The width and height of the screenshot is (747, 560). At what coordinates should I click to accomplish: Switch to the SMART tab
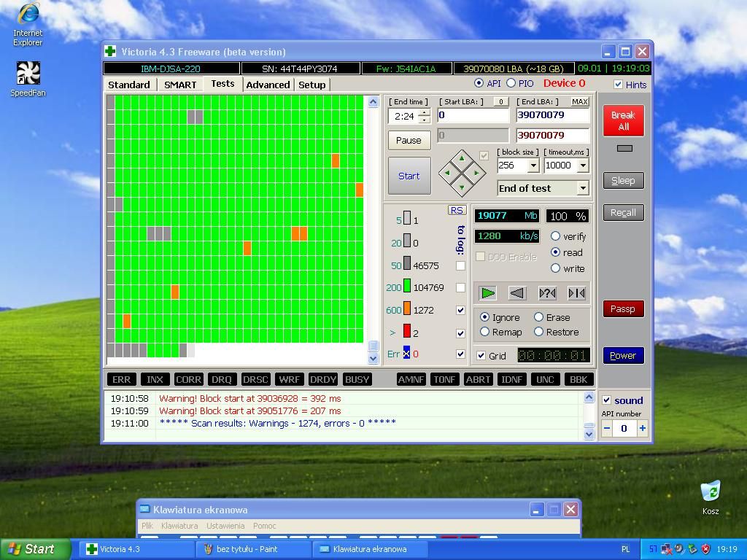point(179,84)
